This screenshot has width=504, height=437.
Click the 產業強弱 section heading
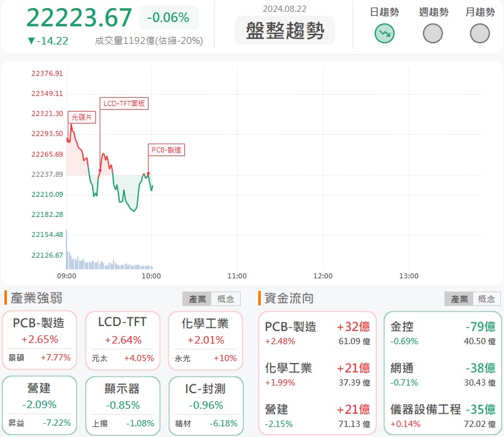[36, 298]
